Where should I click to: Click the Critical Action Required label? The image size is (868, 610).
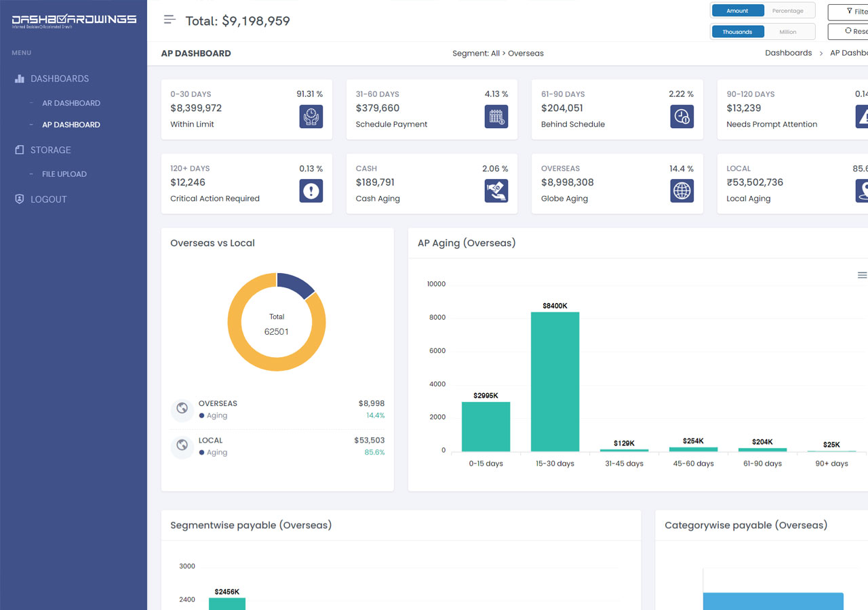215,199
